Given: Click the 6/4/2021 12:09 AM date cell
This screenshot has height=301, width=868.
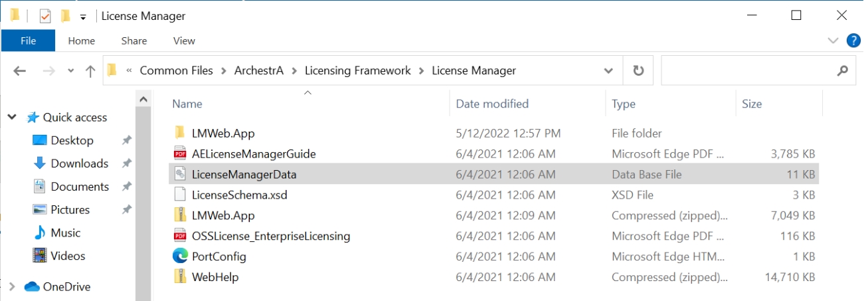Looking at the screenshot, I should coord(506,216).
